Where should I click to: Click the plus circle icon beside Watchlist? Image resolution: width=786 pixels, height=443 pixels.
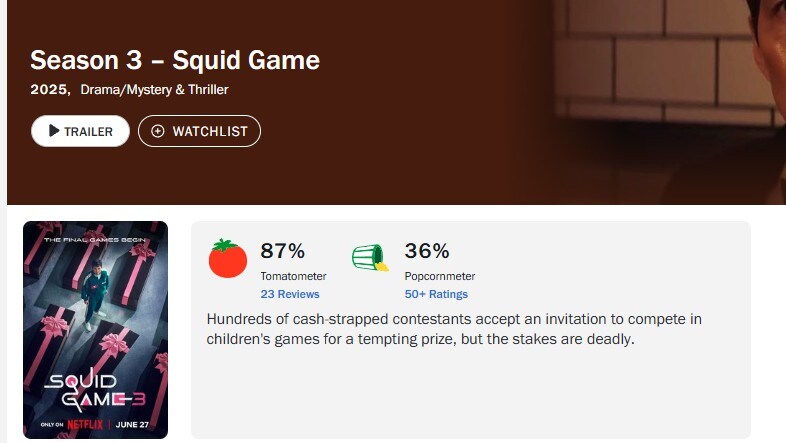point(157,131)
